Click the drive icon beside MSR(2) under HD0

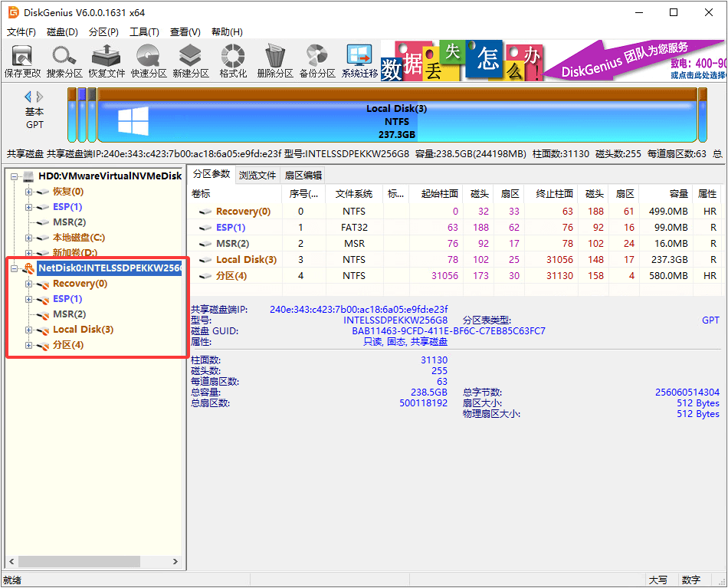(x=43, y=222)
